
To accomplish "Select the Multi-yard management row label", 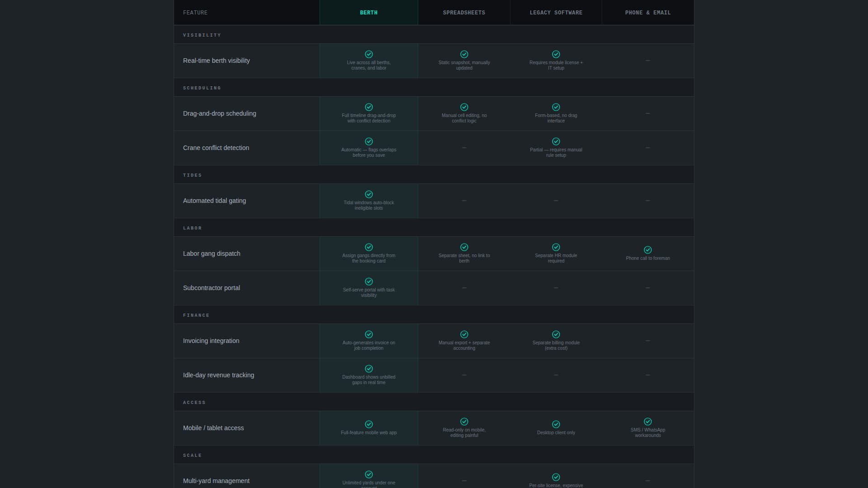I will coord(216,481).
